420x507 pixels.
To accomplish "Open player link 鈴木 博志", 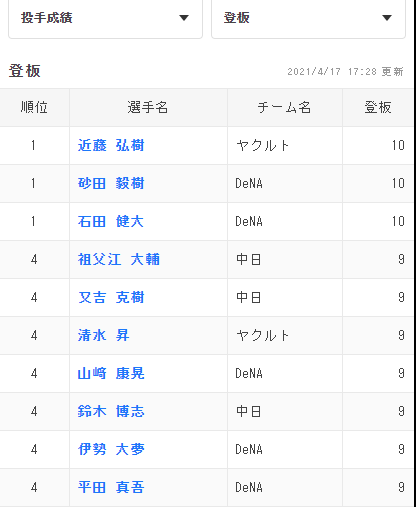I will pyautogui.click(x=111, y=411).
